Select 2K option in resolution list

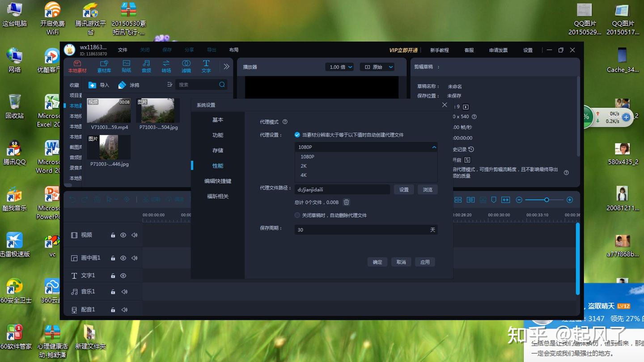pyautogui.click(x=366, y=166)
